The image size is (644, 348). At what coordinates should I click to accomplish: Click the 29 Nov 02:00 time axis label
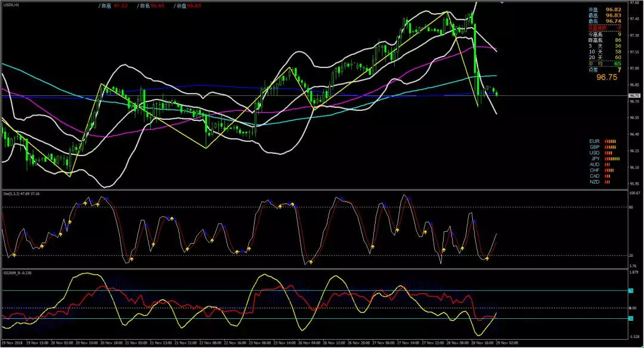pos(507,344)
